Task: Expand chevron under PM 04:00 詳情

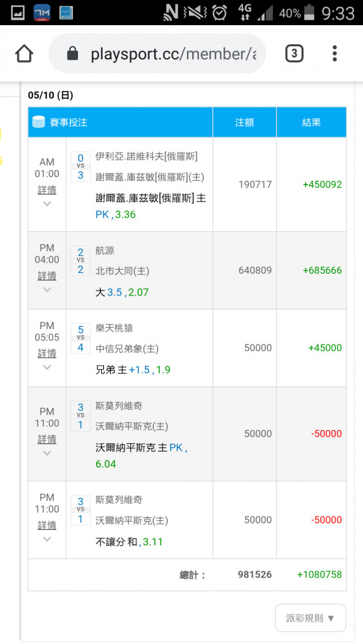Action: pyautogui.click(x=47, y=290)
